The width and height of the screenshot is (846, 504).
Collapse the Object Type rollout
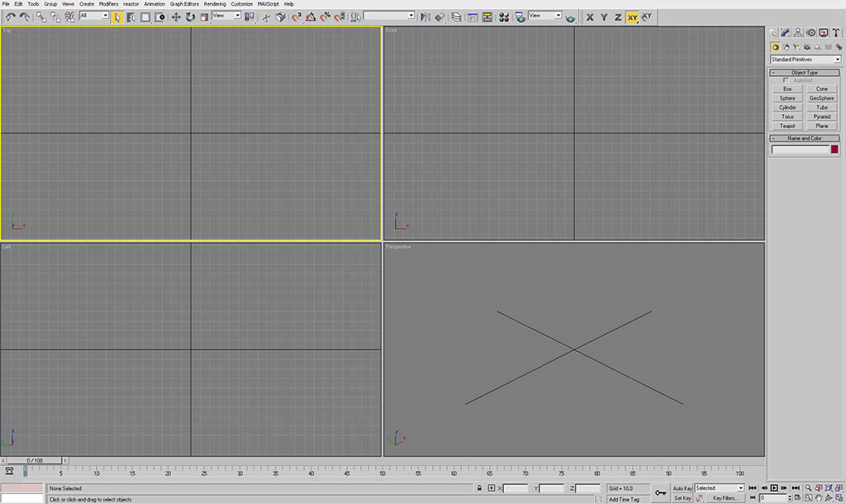click(x=804, y=73)
